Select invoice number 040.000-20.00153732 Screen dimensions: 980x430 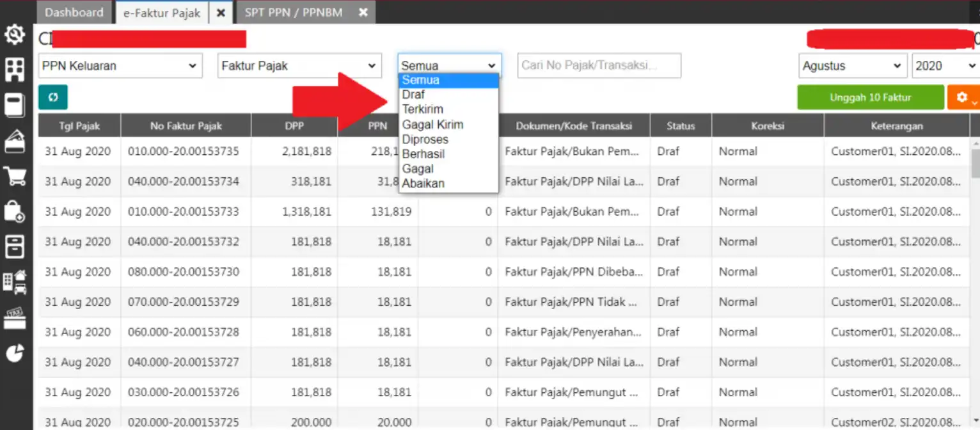[184, 242]
